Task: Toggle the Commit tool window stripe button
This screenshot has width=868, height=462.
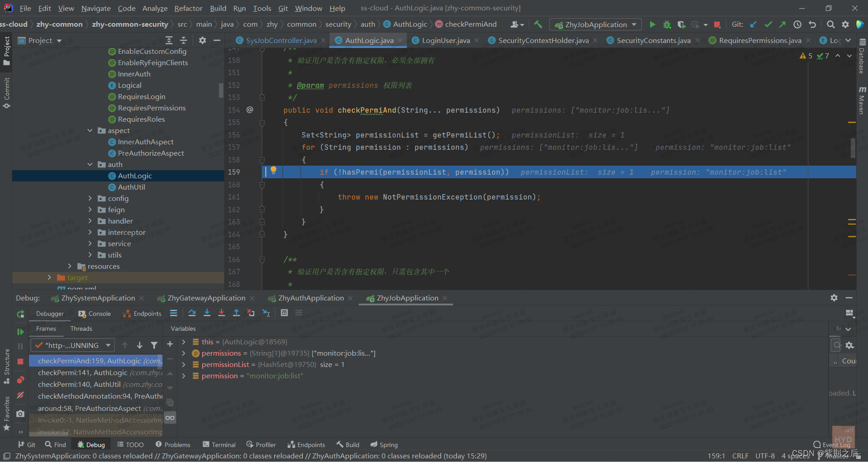Action: (x=6, y=93)
